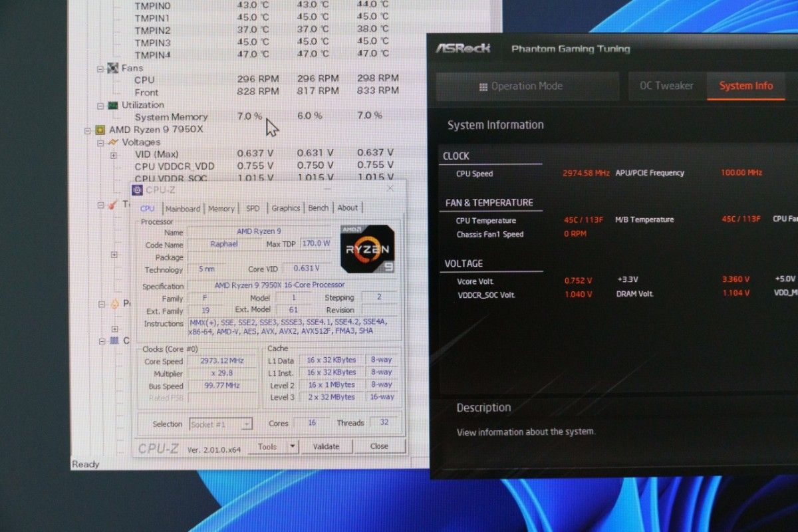This screenshot has width=798, height=532.
Task: Click the Bus Speed value 99.77 MHz
Action: pos(222,386)
